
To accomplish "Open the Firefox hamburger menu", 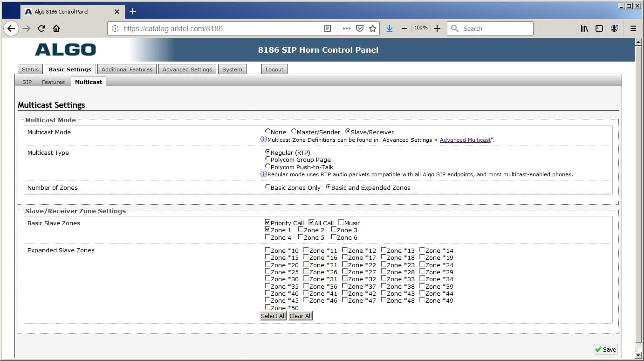I will click(x=633, y=28).
